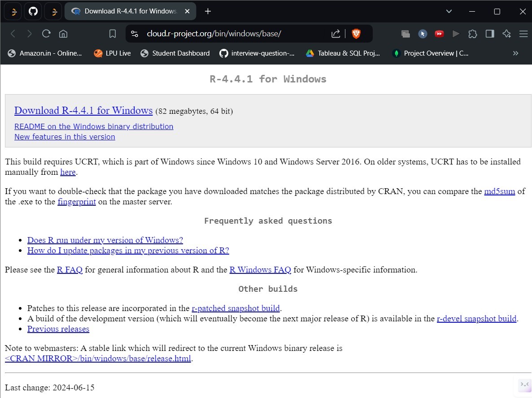Share this page using the share icon
532x398 pixels.
[x=336, y=34]
